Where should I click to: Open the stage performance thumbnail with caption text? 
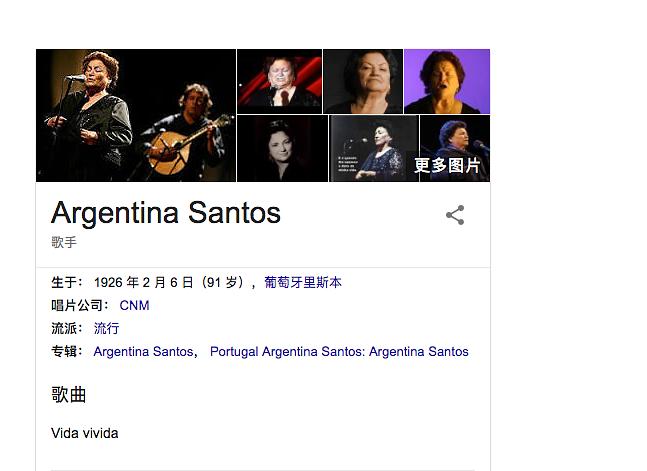coord(374,149)
